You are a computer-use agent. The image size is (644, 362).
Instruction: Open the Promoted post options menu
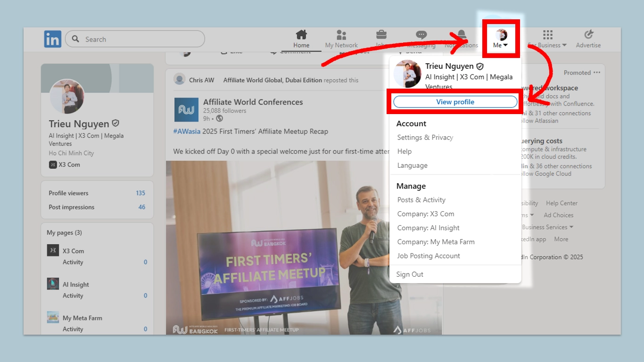597,72
